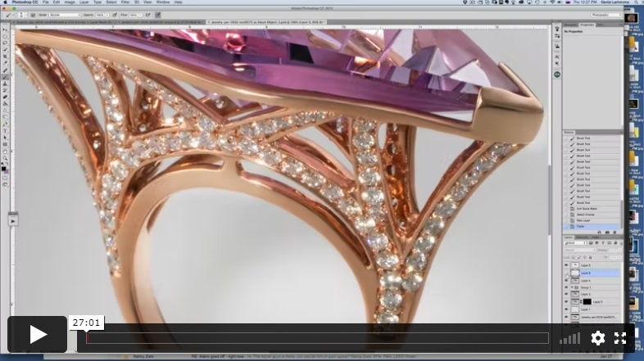The width and height of the screenshot is (644, 361).
Task: Open the brush Mode dropdown
Action: coord(65,16)
